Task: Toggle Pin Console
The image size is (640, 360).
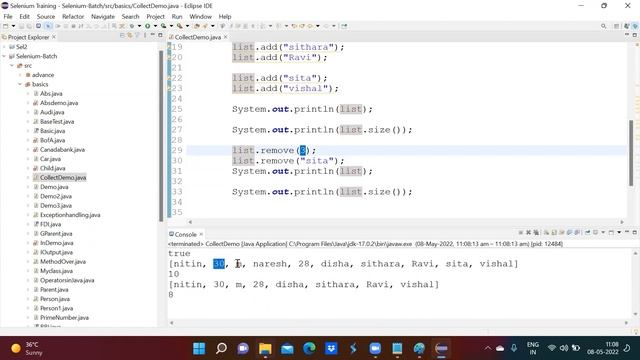Action: [587, 232]
